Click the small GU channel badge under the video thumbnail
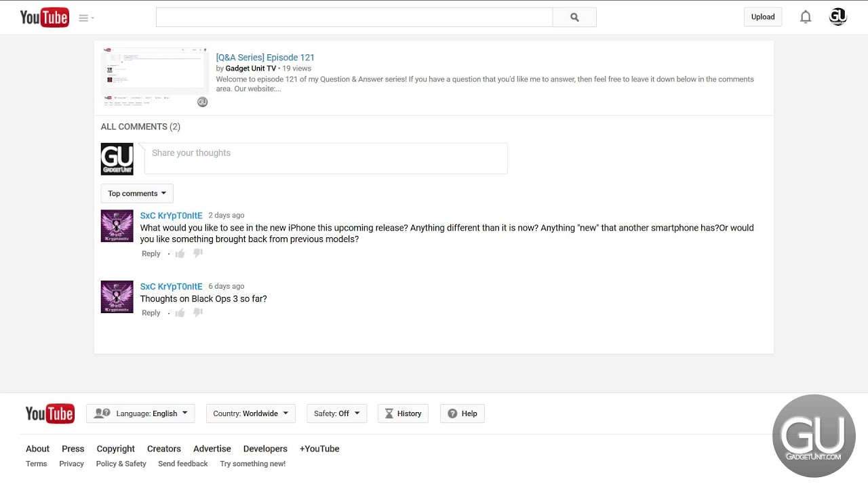 point(202,102)
